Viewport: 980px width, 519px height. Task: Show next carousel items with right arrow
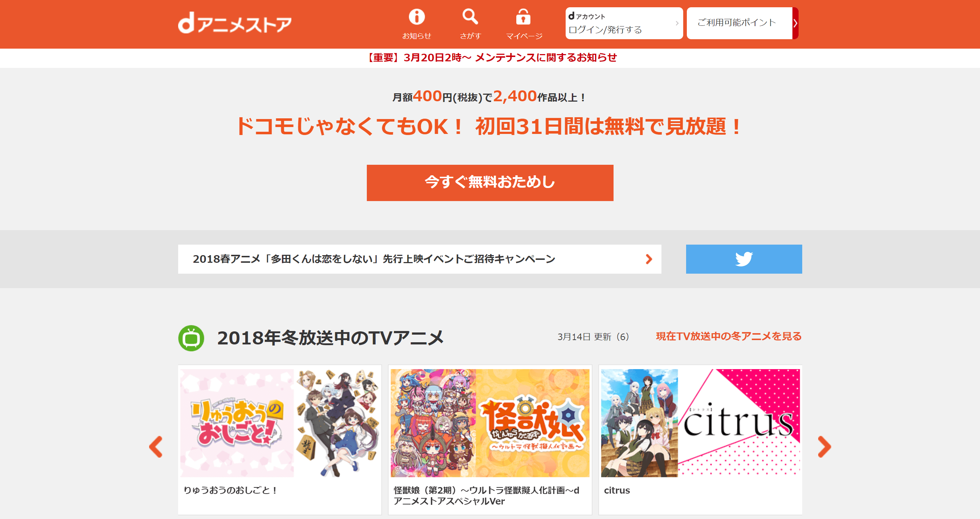tap(824, 447)
